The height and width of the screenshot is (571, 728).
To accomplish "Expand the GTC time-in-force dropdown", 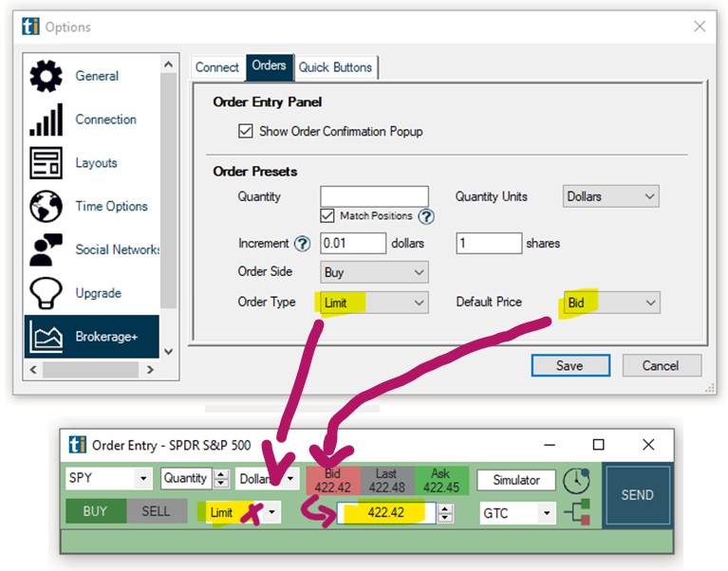I will click(518, 513).
